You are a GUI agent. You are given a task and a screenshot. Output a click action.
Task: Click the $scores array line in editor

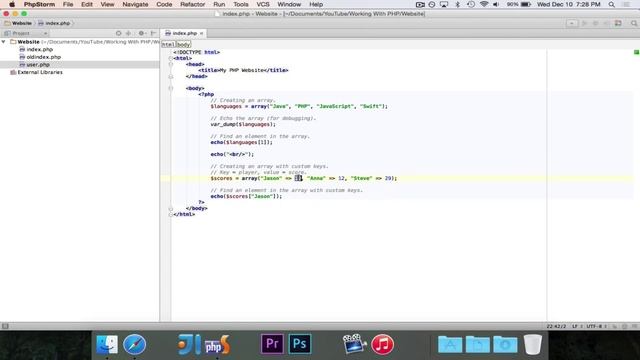[x=304, y=178]
